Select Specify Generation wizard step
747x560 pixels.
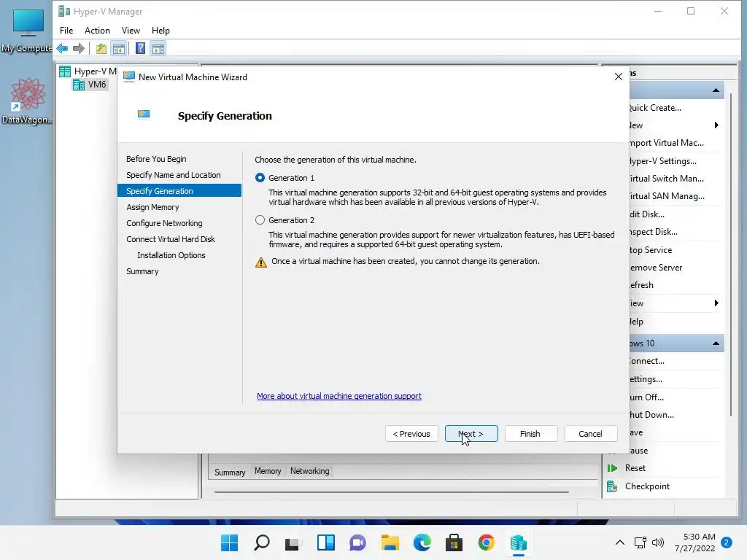tap(179, 191)
